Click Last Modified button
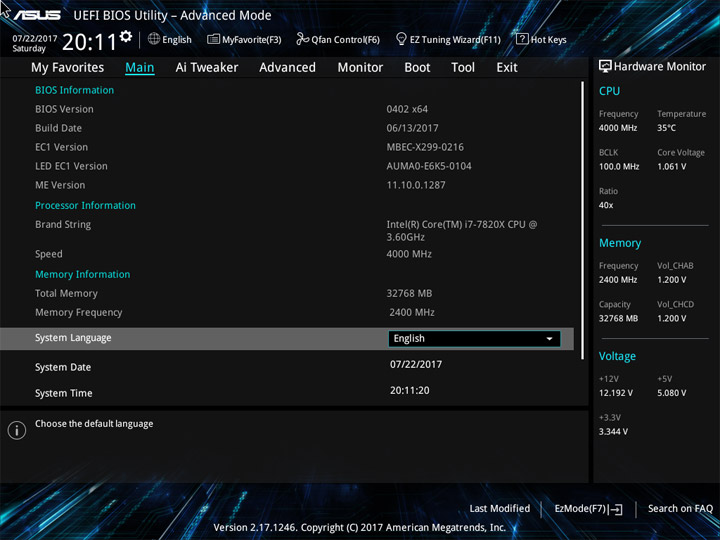720x540 pixels. pyautogui.click(x=500, y=508)
